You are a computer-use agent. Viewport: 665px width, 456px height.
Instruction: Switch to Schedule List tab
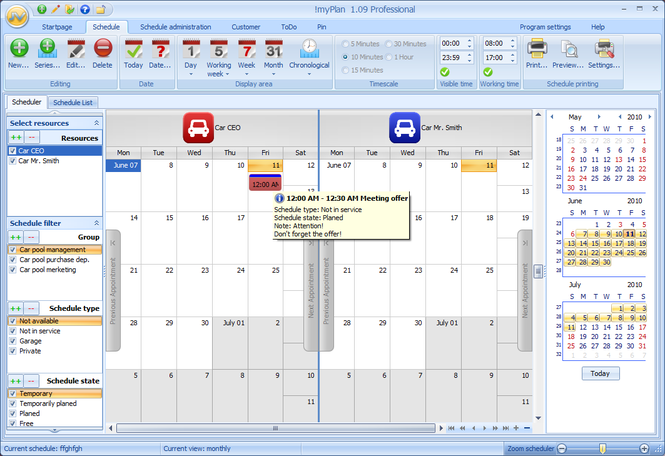[x=73, y=102]
